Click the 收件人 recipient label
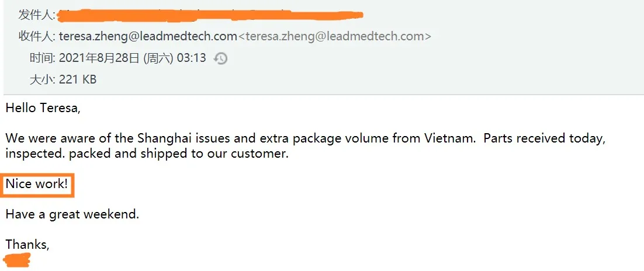Image resolution: width=644 pixels, height=271 pixels. point(37,36)
